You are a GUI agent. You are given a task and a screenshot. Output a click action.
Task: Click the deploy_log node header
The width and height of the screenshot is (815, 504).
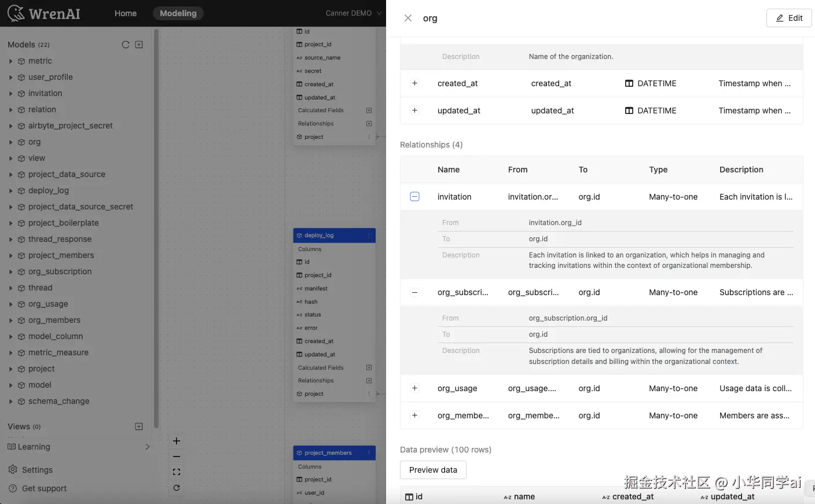coord(335,236)
